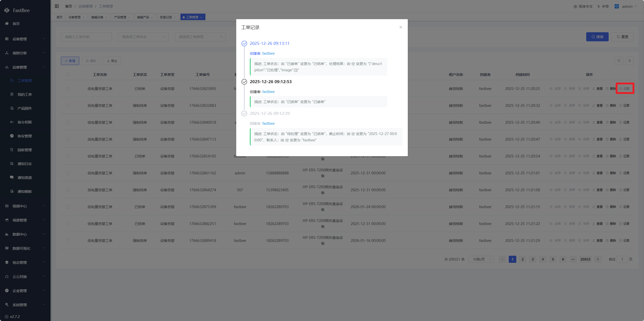This screenshot has width=644, height=321.
Task: Open 产品固件 sidebar item
Action: 24,108
